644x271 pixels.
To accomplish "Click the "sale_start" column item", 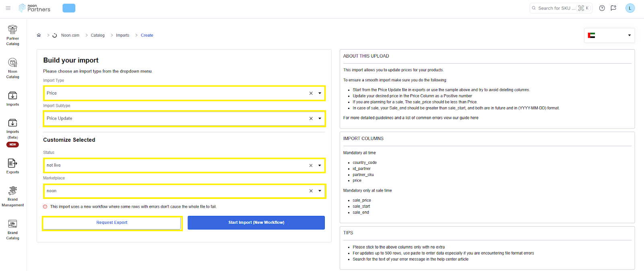I will click(361, 206).
